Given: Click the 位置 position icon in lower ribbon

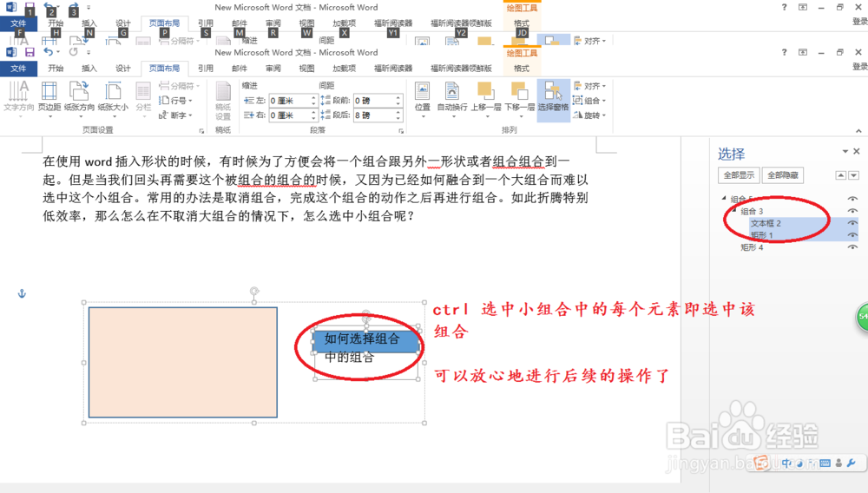Looking at the screenshot, I should pos(423,99).
